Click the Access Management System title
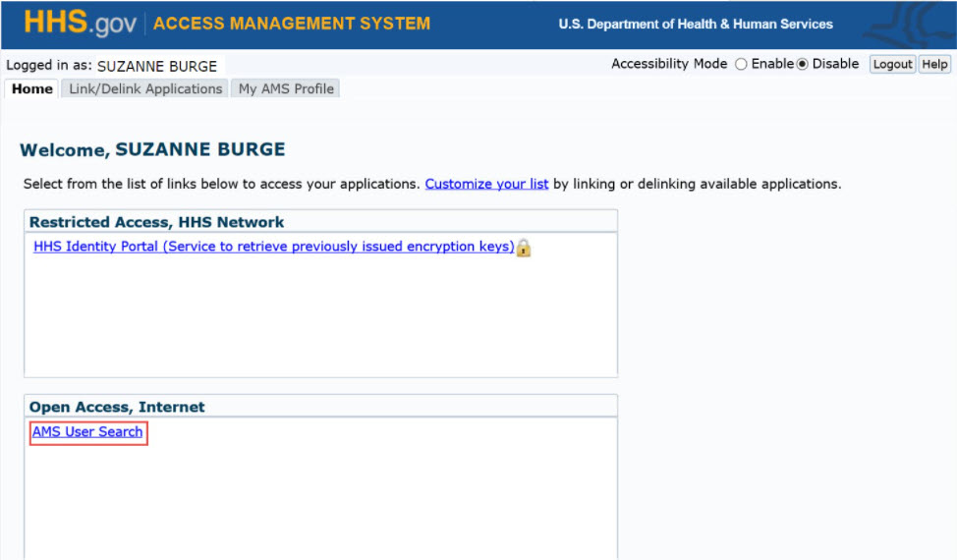This screenshot has width=957, height=560. point(292,24)
